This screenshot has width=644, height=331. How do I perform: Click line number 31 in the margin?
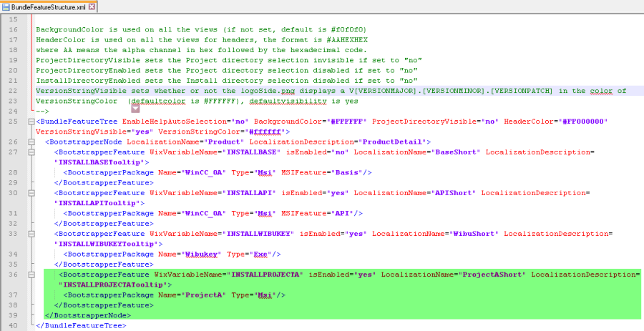(13, 213)
